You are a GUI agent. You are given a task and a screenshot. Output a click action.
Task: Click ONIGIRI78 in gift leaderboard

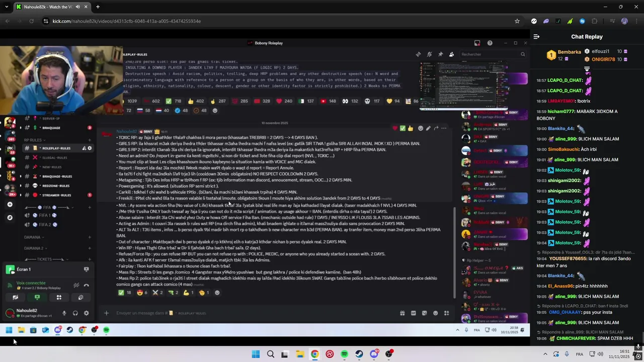tap(603, 59)
